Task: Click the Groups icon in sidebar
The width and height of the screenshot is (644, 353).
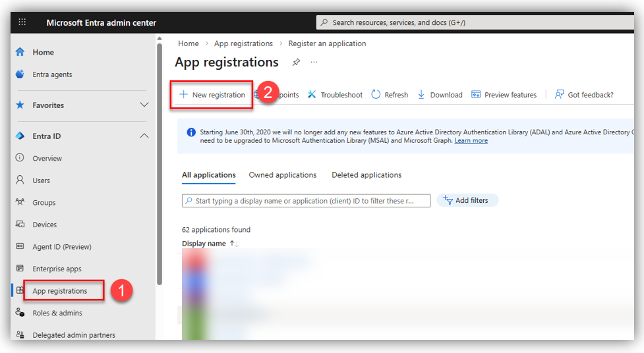Action: [x=20, y=202]
